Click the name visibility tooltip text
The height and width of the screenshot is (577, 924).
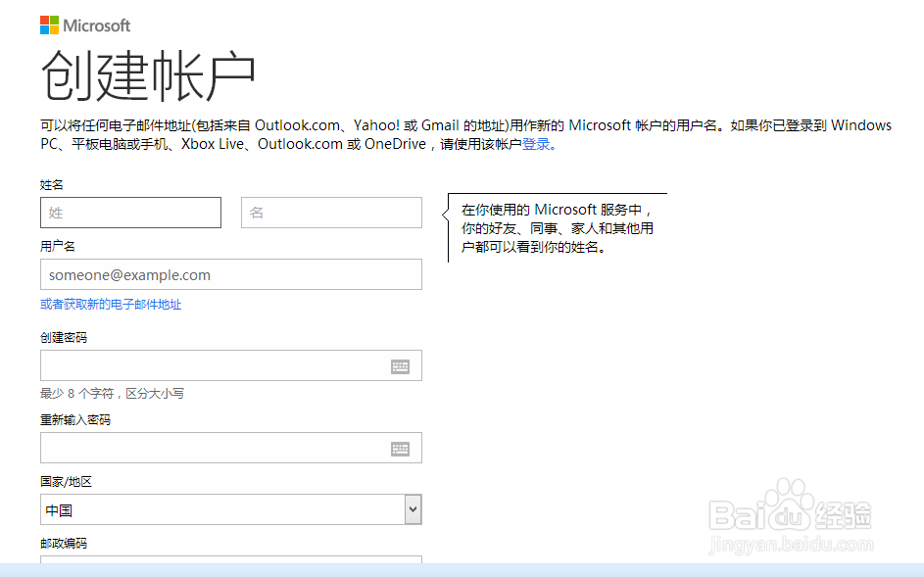(x=558, y=228)
